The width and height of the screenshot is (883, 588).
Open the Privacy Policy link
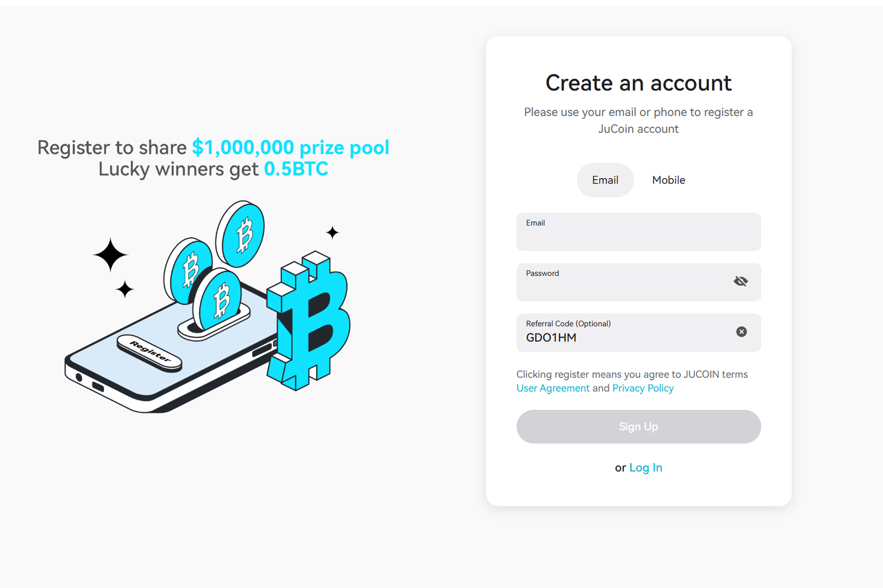643,388
